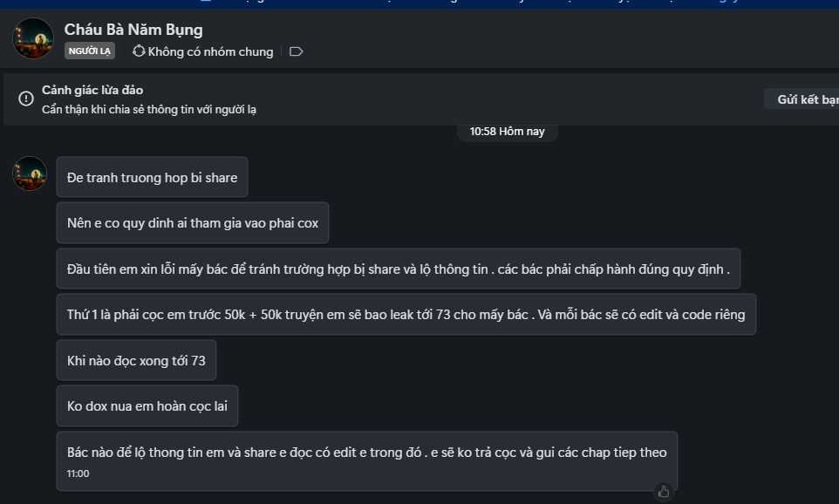Click the 10:58 Hôm nay date marker
This screenshot has height=504, width=839.
[507, 132]
